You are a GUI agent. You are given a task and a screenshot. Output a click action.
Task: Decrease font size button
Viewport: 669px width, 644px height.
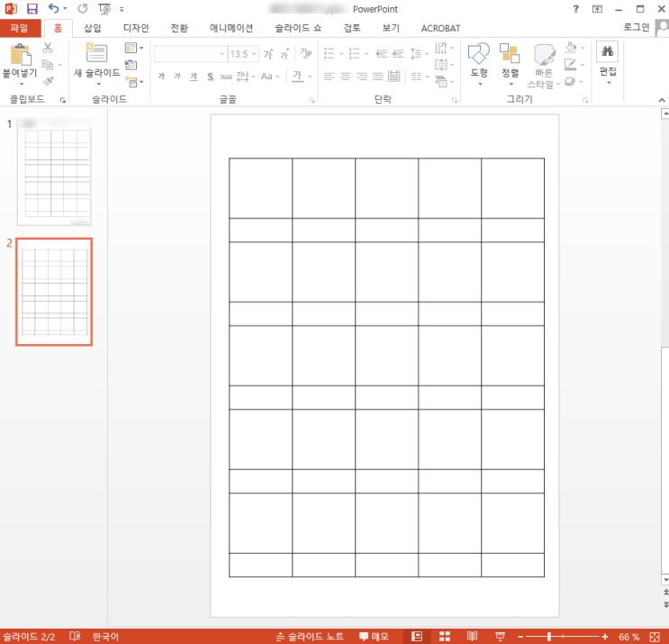tap(285, 54)
